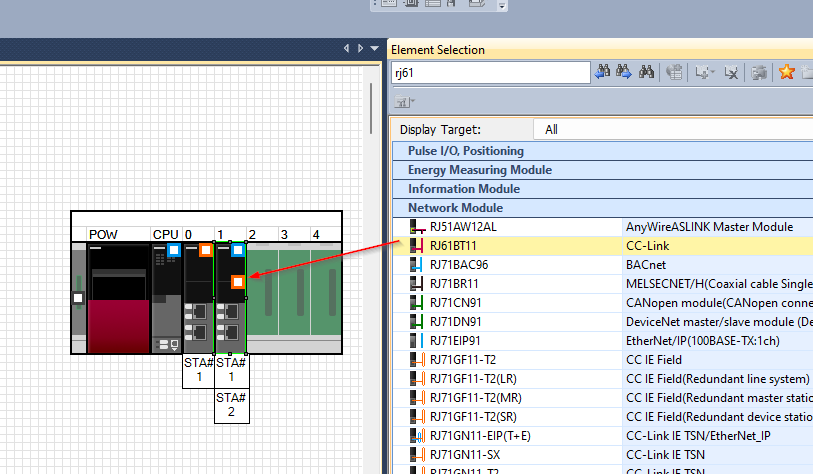Click the AnyWireASLINK Master Module description

pos(709,227)
